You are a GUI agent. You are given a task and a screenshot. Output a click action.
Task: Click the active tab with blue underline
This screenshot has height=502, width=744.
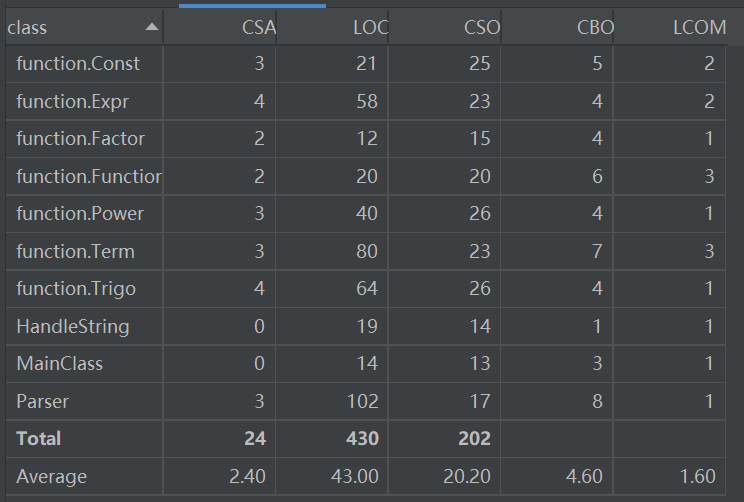click(252, 4)
